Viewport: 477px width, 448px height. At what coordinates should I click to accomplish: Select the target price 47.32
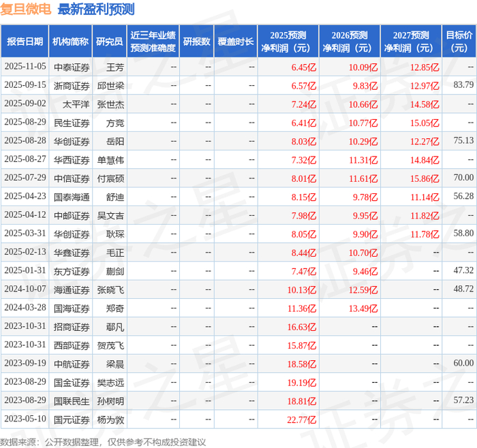coord(463,270)
